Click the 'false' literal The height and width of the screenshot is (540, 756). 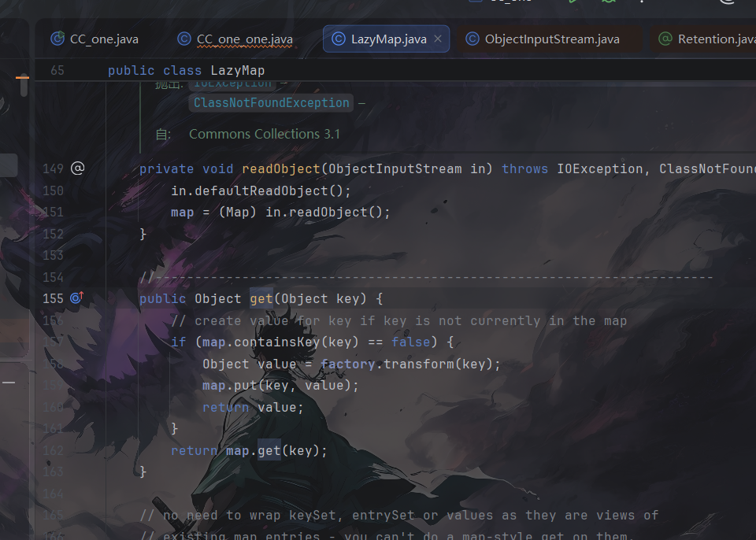point(410,342)
